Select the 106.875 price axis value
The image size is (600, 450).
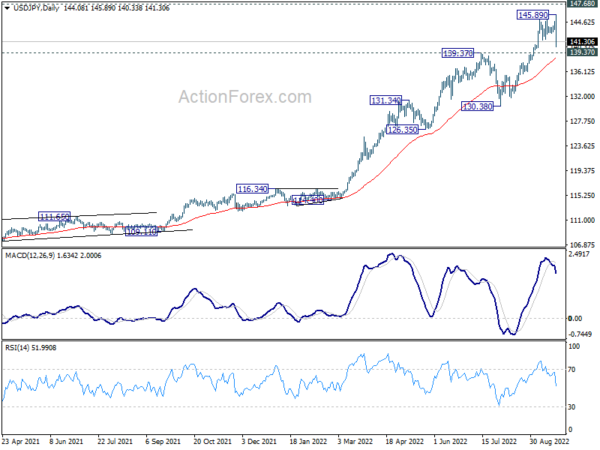pos(581,245)
